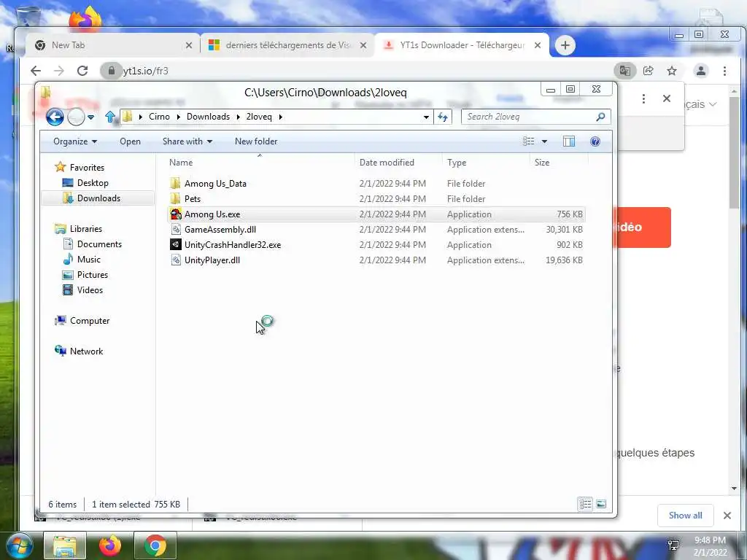Viewport: 747px width, 560px height.
Task: Click the 2loveq breadcrumb in address bar
Action: pos(259,117)
